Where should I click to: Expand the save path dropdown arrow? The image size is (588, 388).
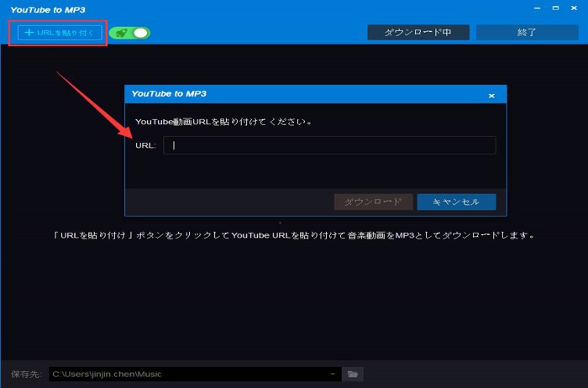333,374
